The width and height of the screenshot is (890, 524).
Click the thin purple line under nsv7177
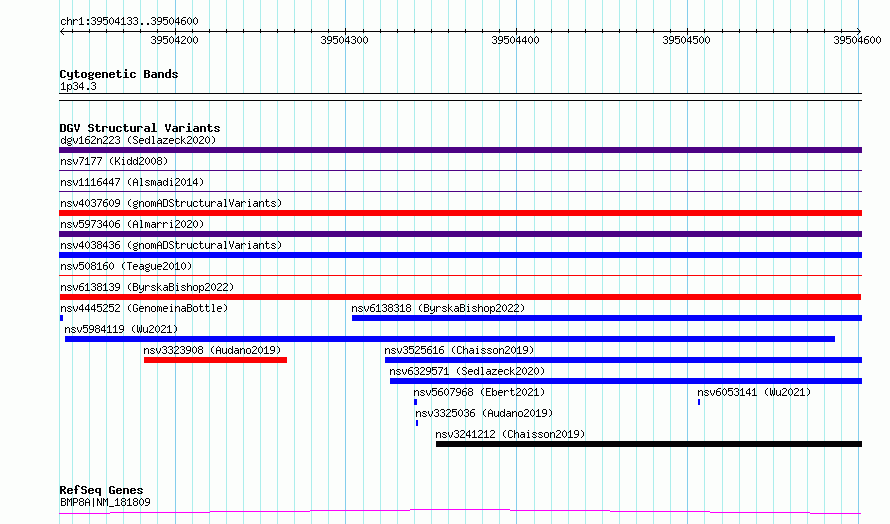pos(460,170)
